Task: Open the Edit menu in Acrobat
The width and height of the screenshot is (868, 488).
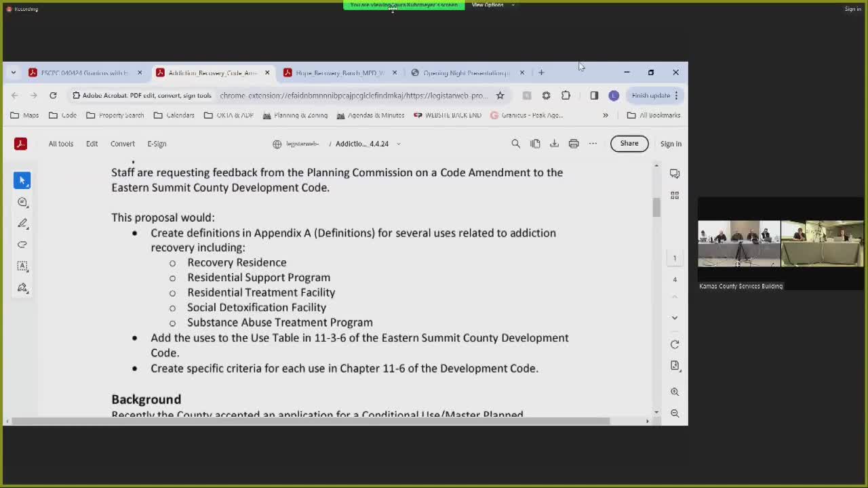Action: pos(92,144)
